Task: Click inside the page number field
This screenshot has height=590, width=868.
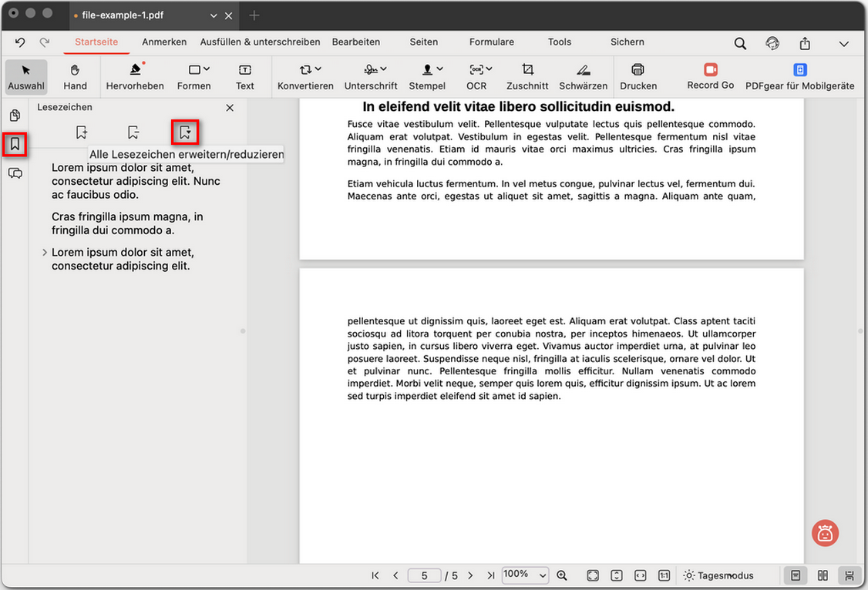Action: coord(424,575)
